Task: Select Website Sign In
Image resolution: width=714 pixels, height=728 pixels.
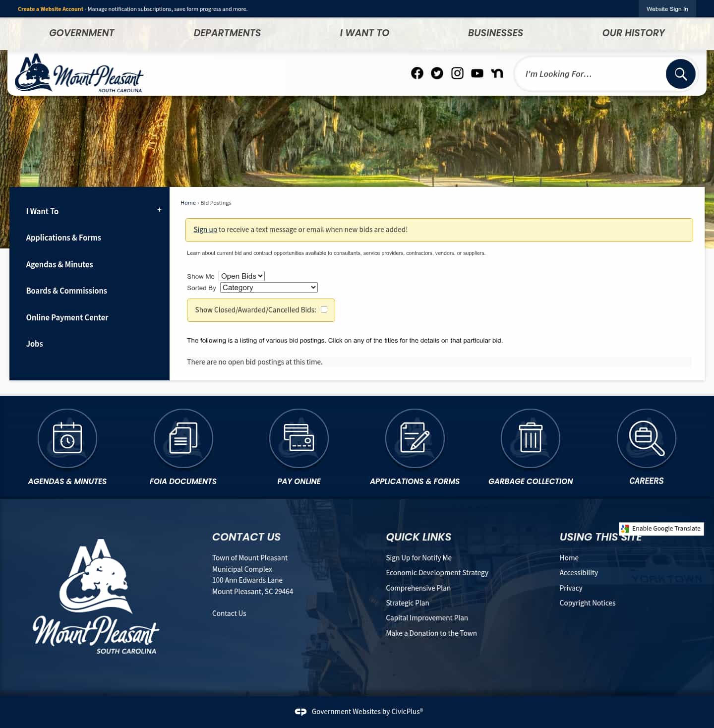Action: (667, 8)
